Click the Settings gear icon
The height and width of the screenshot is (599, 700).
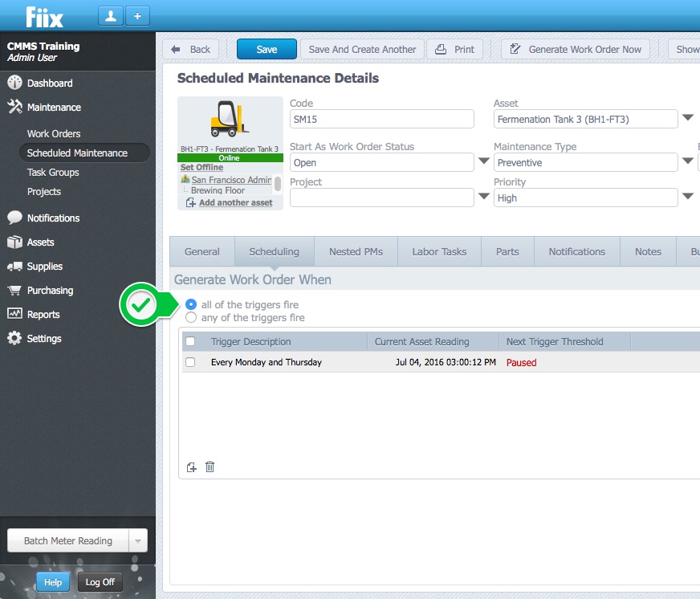14,338
